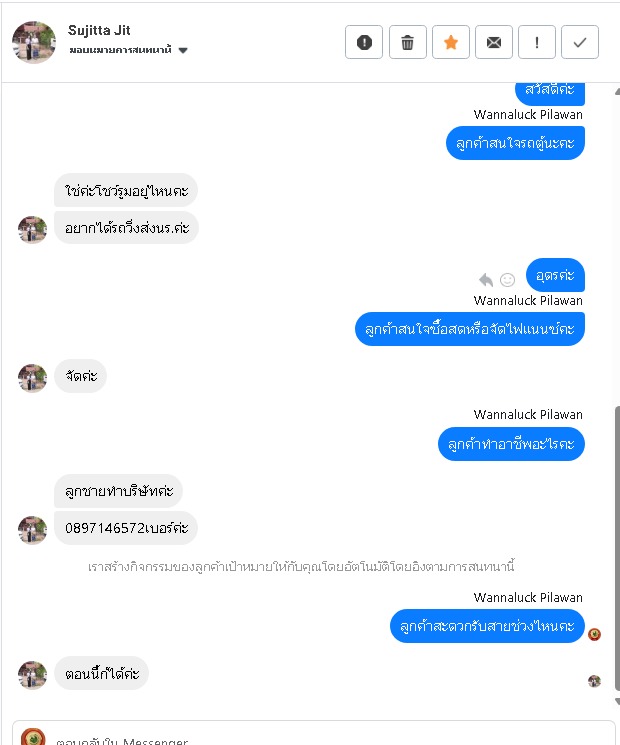Open the emoji reaction smiley icon
Viewport: 620px width, 745px height.
pos(507,280)
